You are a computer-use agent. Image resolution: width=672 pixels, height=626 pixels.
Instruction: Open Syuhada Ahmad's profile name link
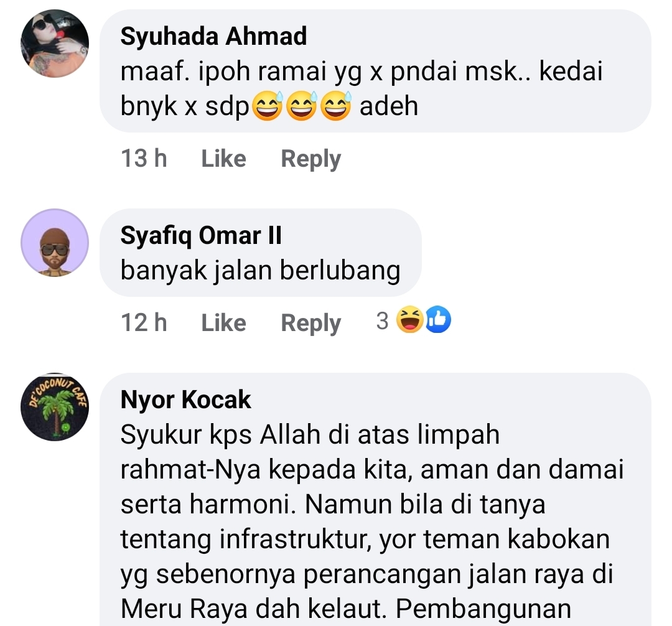click(213, 36)
